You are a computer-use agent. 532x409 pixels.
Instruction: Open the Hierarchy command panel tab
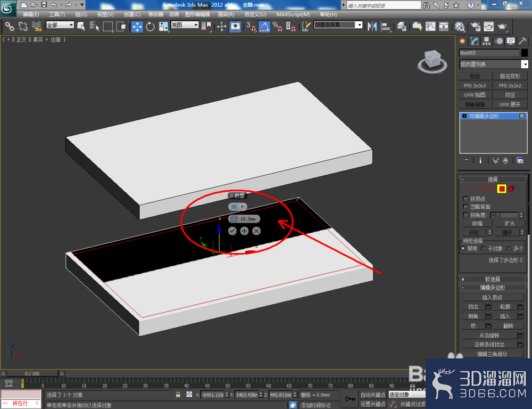point(487,42)
